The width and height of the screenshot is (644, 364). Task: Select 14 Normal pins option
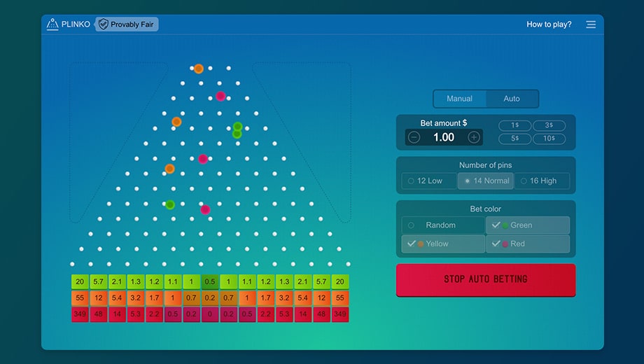coord(486,181)
